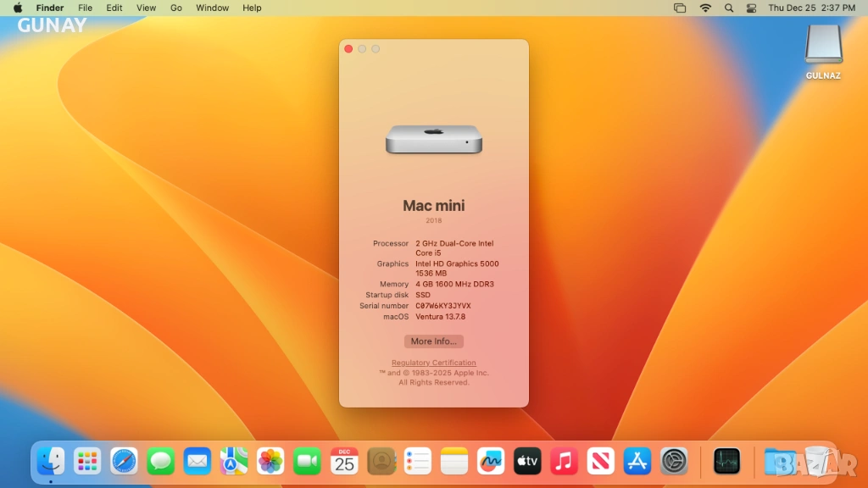
Task: Launch Freeform from the dock
Action: click(x=491, y=461)
